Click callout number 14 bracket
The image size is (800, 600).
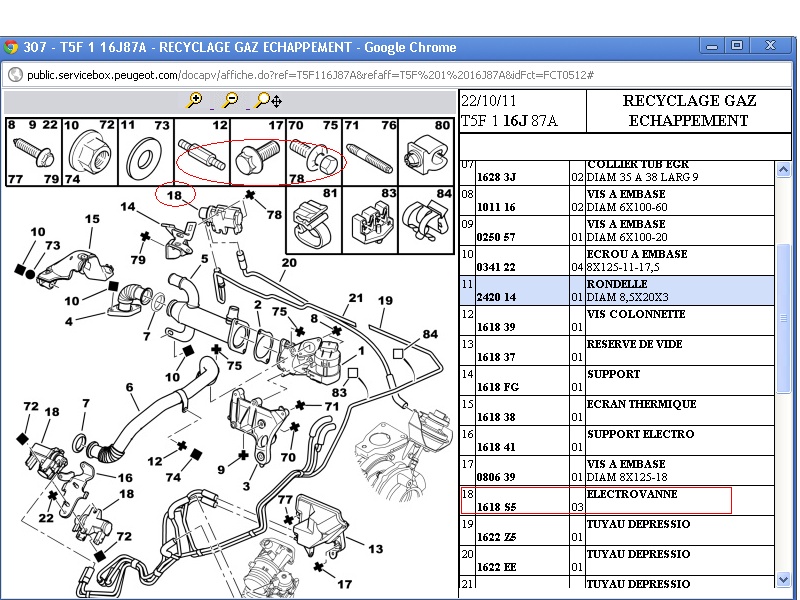coord(128,207)
